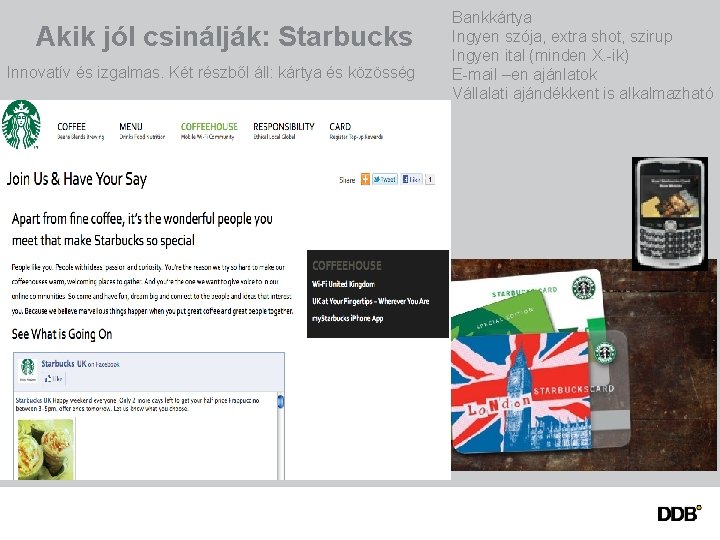Select the COFFEEHOUSE navigation tab

pos(209,127)
